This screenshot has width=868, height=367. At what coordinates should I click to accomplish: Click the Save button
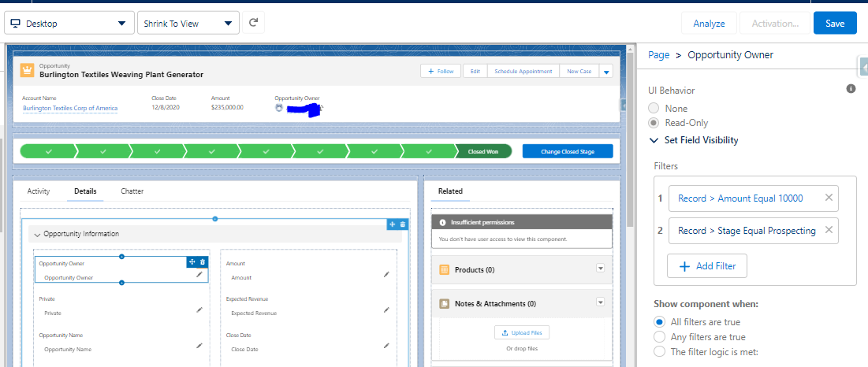pyautogui.click(x=834, y=24)
